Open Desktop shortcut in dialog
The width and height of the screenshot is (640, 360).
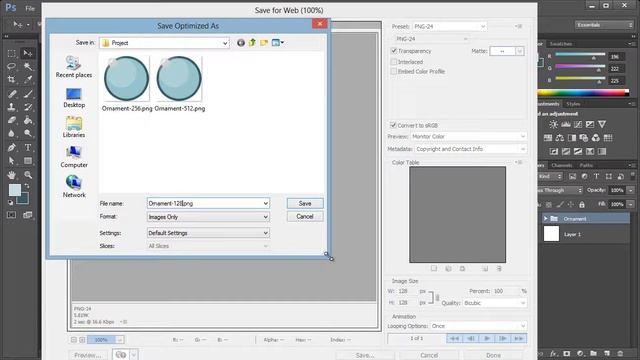tap(74, 98)
